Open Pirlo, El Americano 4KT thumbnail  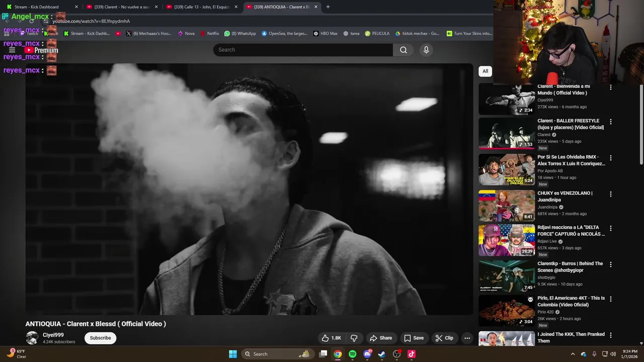(x=507, y=311)
